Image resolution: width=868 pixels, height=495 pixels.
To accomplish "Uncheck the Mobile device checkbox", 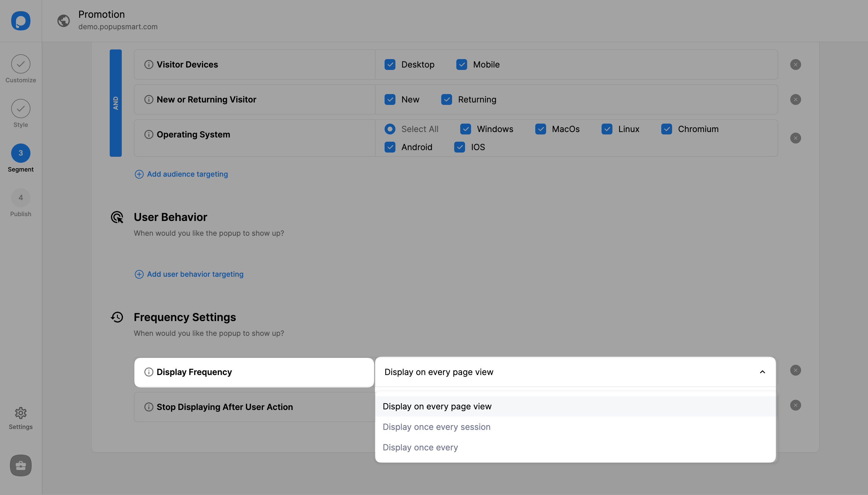I will 461,65.
